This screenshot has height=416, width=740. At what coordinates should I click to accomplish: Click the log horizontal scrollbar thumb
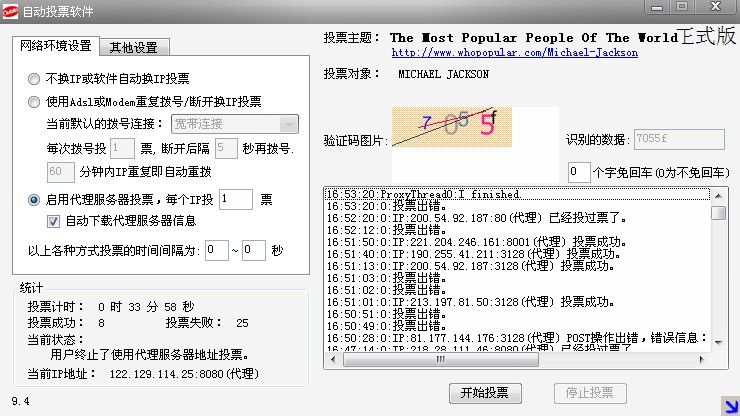point(441,360)
